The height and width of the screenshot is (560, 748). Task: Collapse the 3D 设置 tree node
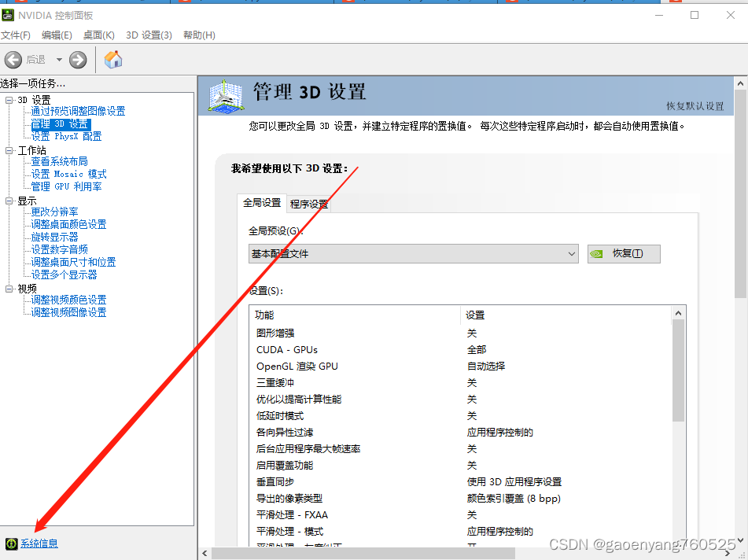pos(9,100)
